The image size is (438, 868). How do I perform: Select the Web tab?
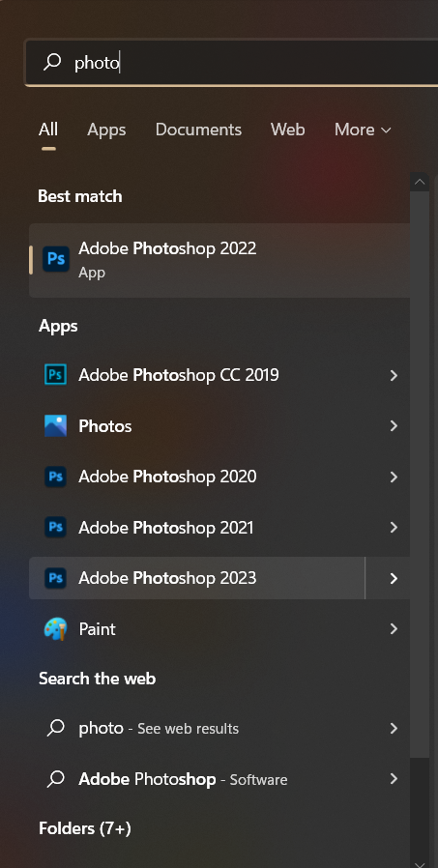[x=287, y=130]
